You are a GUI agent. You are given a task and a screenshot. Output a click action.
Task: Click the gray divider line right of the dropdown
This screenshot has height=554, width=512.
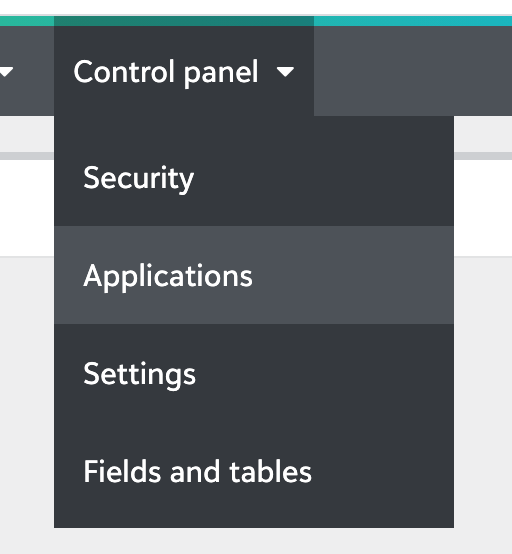(483, 156)
